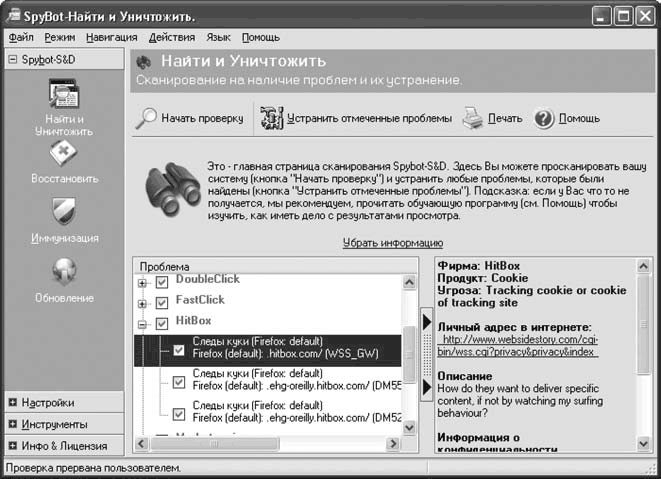Click the Убрать информацию link
The width and height of the screenshot is (661, 479).
point(393,243)
